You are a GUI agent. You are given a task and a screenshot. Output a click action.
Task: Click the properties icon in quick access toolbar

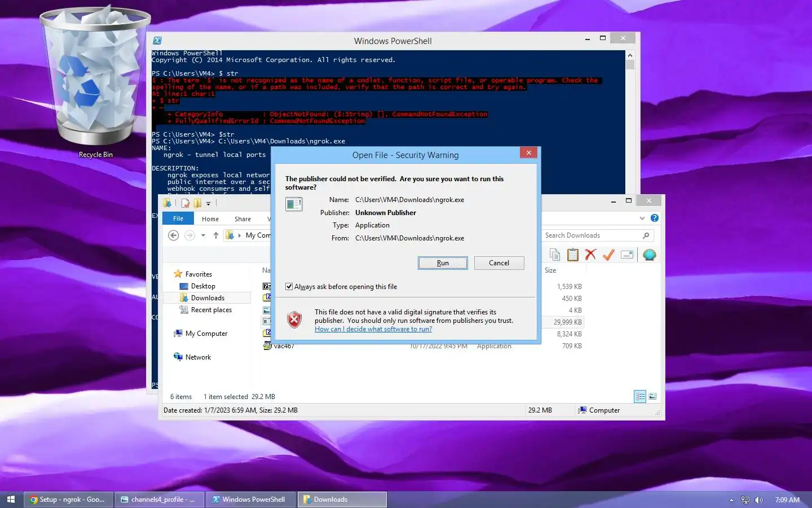[185, 203]
